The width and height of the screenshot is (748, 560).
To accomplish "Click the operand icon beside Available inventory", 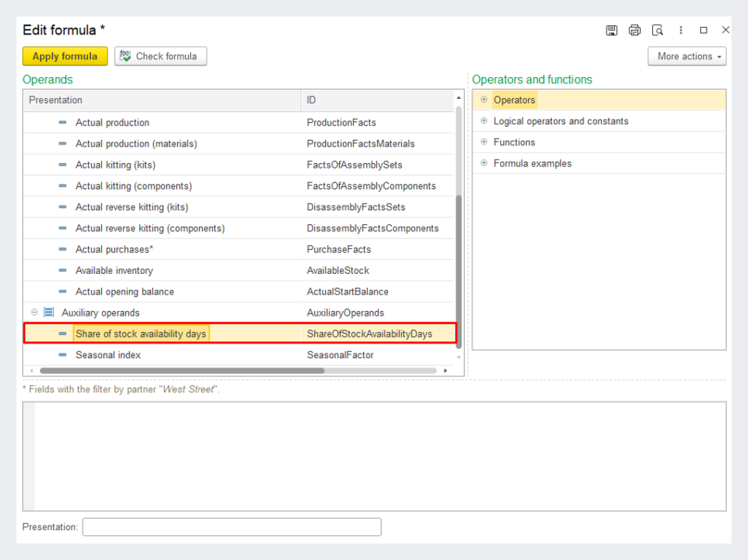I will tap(62, 270).
